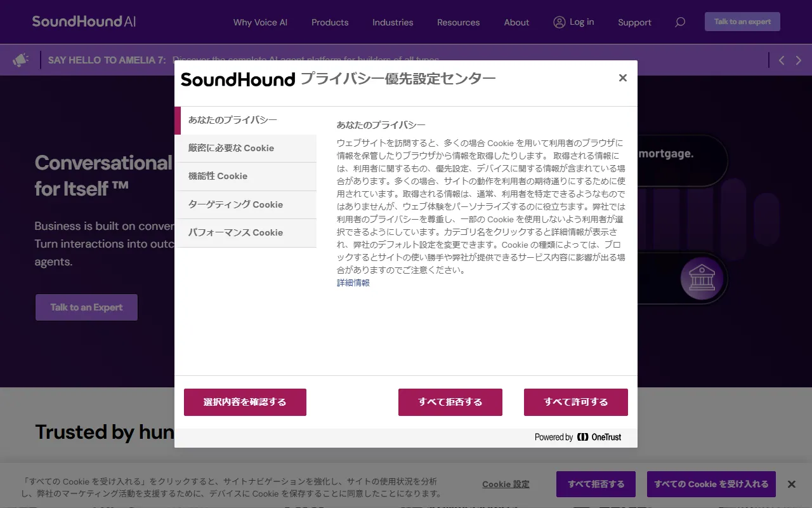Open the Products dropdown menu

click(329, 22)
